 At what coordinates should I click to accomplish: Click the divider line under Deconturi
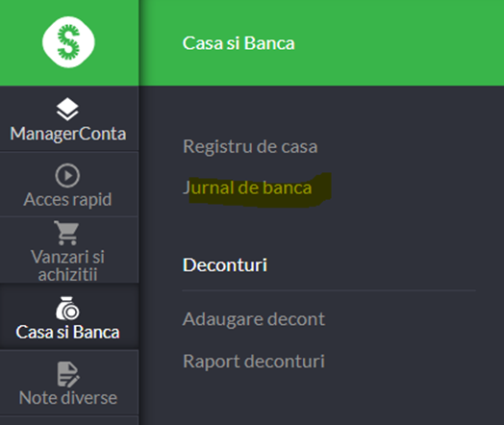[329, 290]
